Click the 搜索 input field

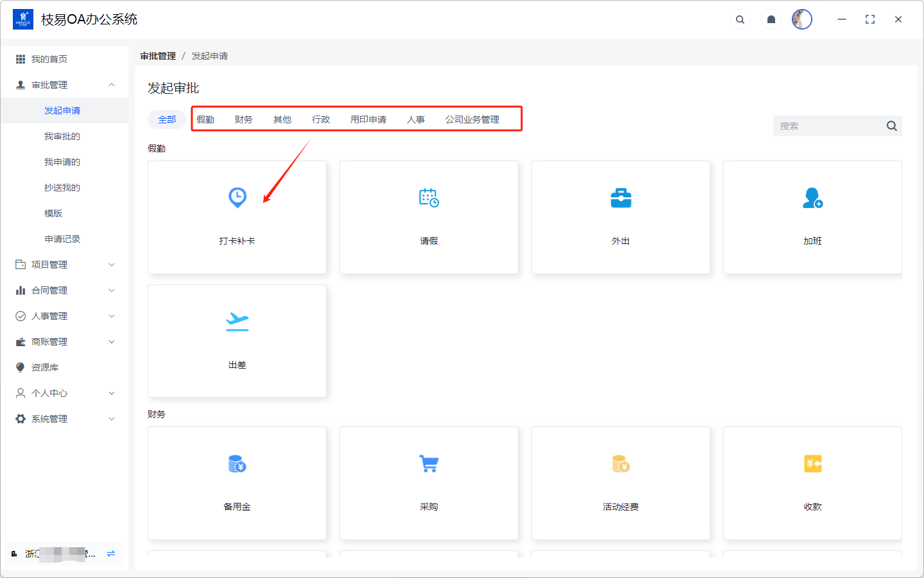click(828, 126)
